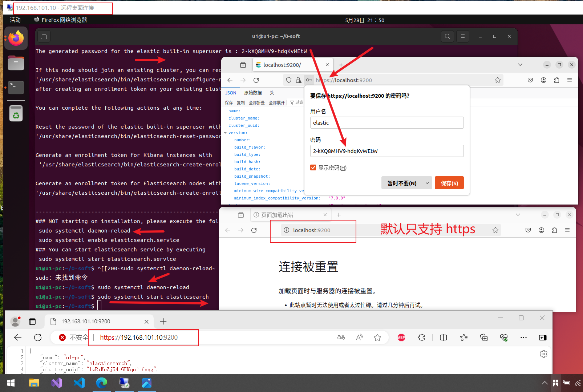Click the padlock warning security icon
Image resolution: width=583 pixels, height=392 pixels.
pos(299,80)
